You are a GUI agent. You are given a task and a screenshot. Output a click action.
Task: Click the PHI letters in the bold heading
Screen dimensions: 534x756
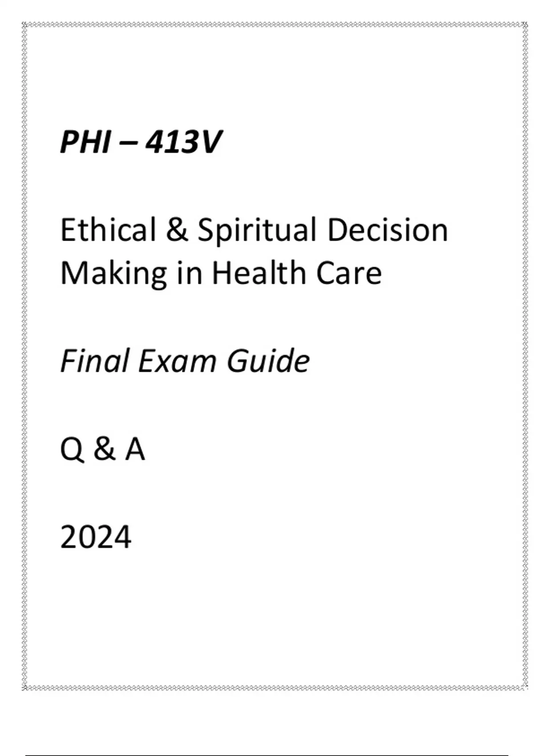pos(85,142)
